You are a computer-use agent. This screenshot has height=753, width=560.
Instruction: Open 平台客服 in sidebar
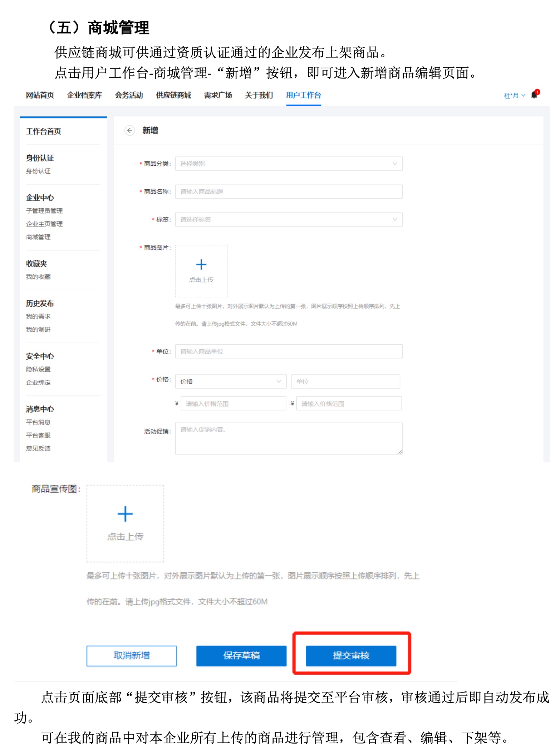[38, 435]
